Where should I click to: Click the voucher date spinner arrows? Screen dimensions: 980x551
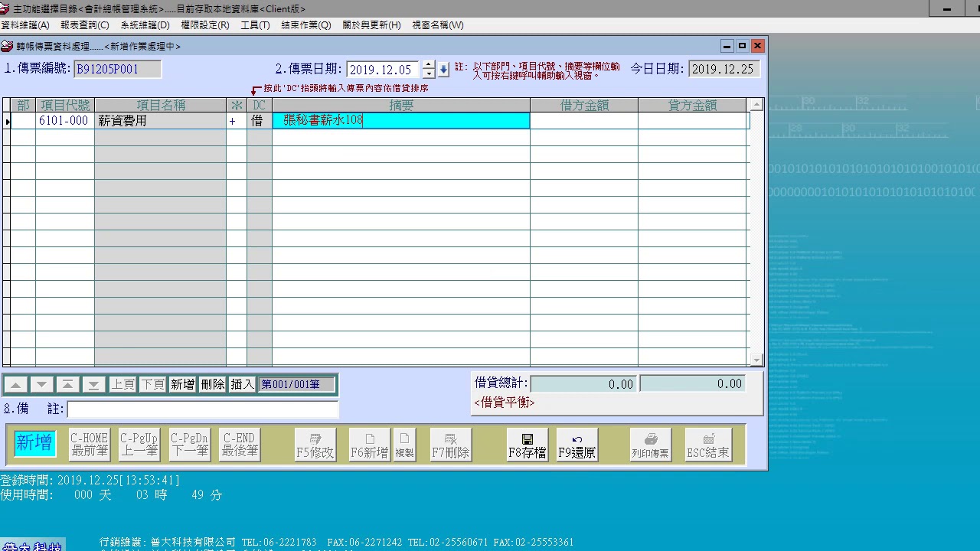pos(429,70)
